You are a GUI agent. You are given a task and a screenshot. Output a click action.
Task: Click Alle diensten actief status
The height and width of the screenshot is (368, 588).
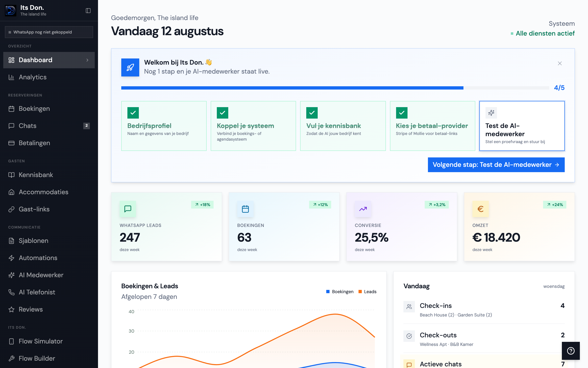(x=542, y=33)
